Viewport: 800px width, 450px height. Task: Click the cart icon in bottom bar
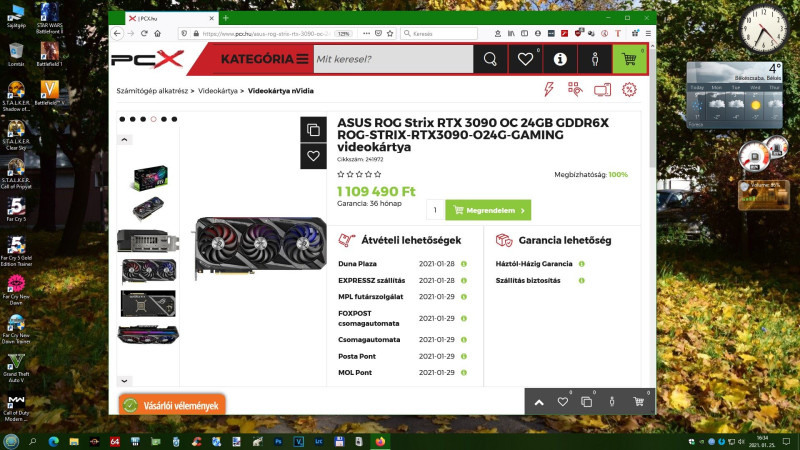(638, 402)
